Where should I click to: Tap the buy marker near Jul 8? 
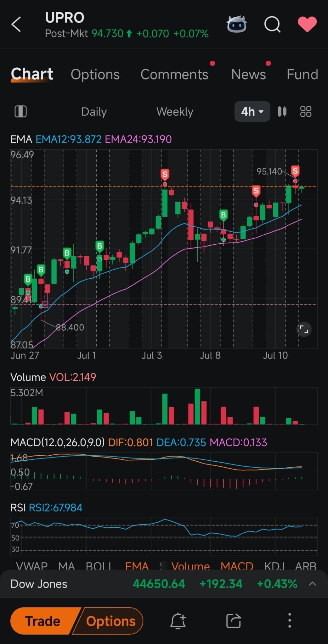click(223, 215)
